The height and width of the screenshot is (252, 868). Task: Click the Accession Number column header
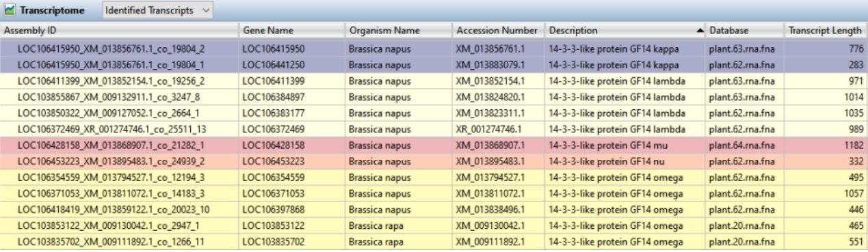coord(499,31)
